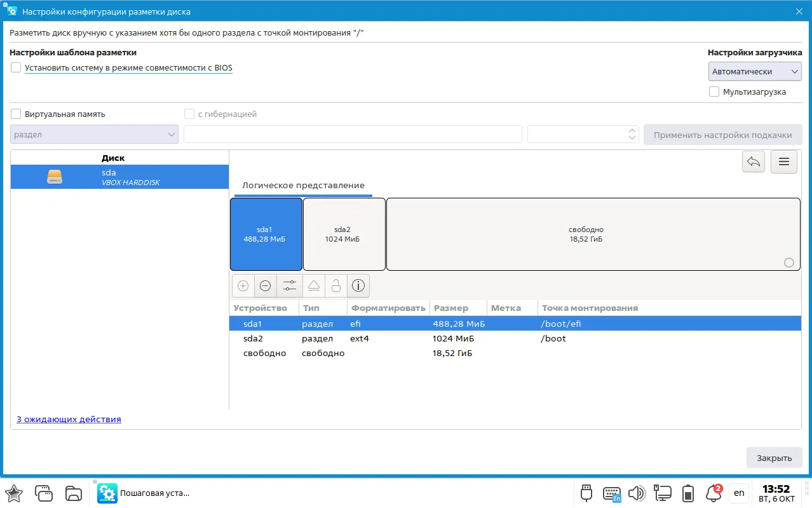This screenshot has height=508, width=812.
Task: Click the undo arrow button
Action: pyautogui.click(x=754, y=162)
